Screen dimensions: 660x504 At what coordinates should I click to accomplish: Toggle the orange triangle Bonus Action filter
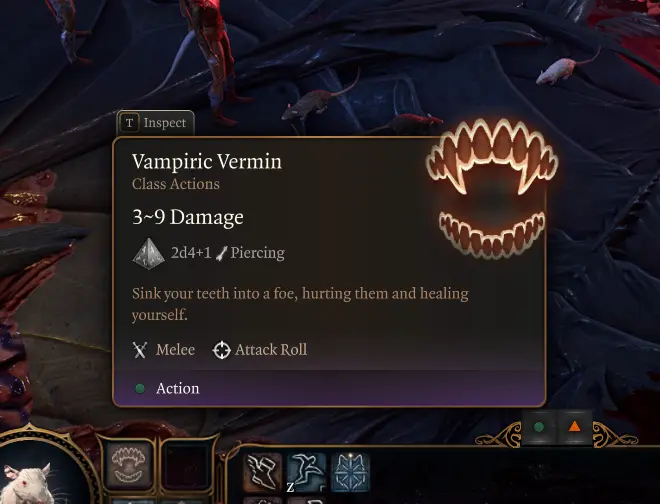coord(575,427)
